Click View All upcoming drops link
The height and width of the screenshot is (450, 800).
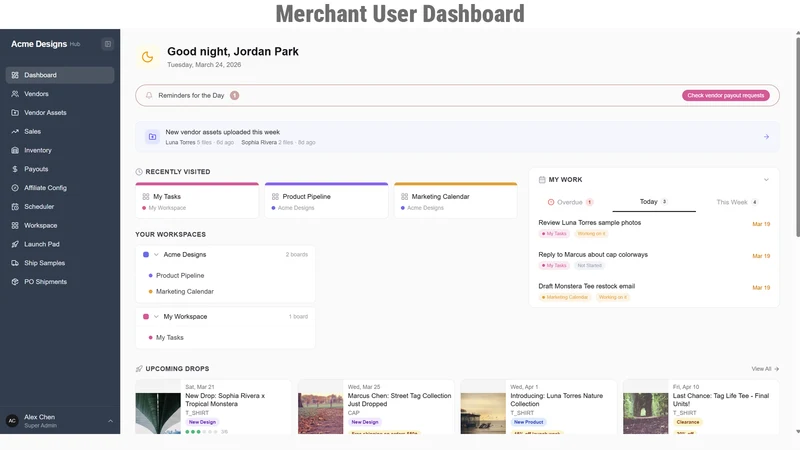765,369
